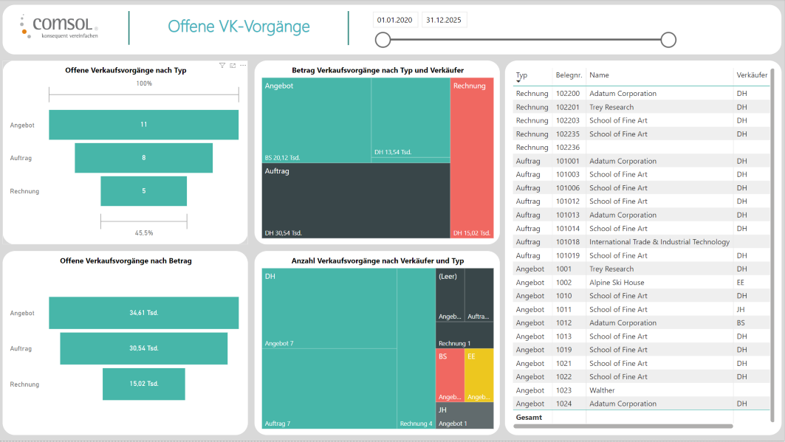Sort table by Belegnr. column header
The height and width of the screenshot is (442, 785).
(569, 75)
